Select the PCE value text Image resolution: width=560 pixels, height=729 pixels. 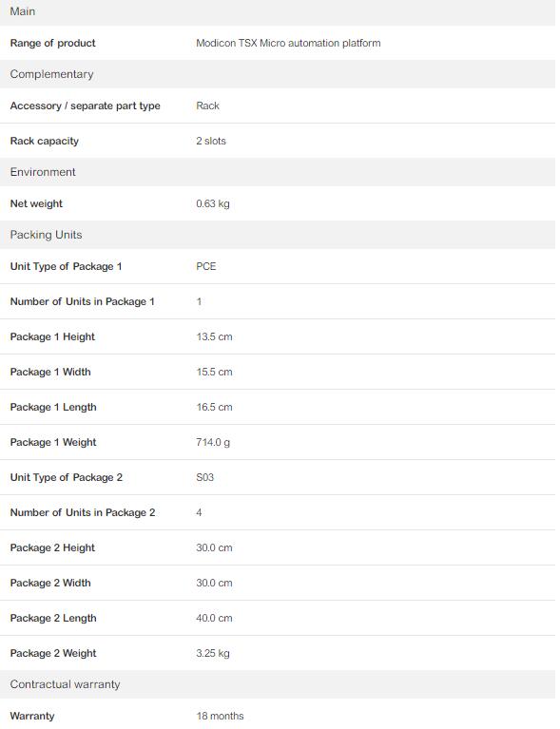pyautogui.click(x=206, y=266)
